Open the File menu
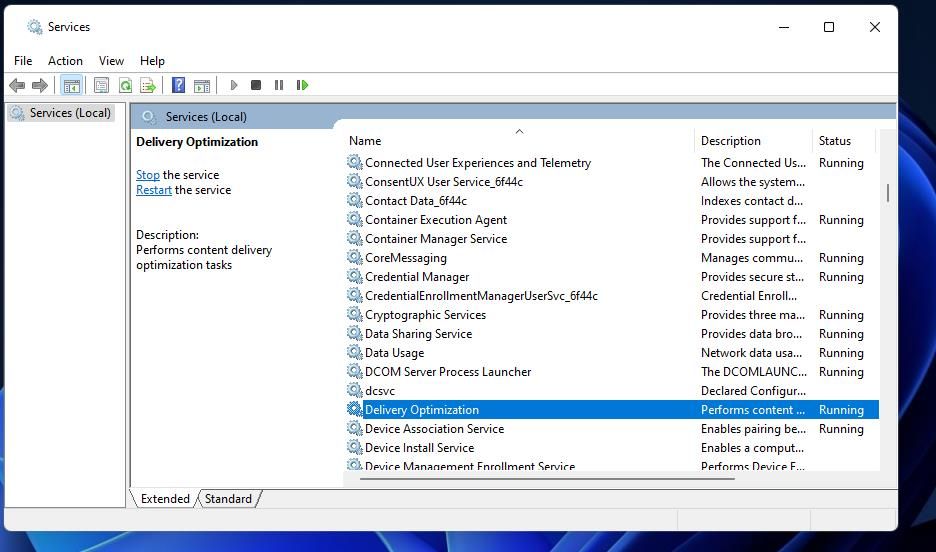The image size is (936, 552). pos(23,61)
